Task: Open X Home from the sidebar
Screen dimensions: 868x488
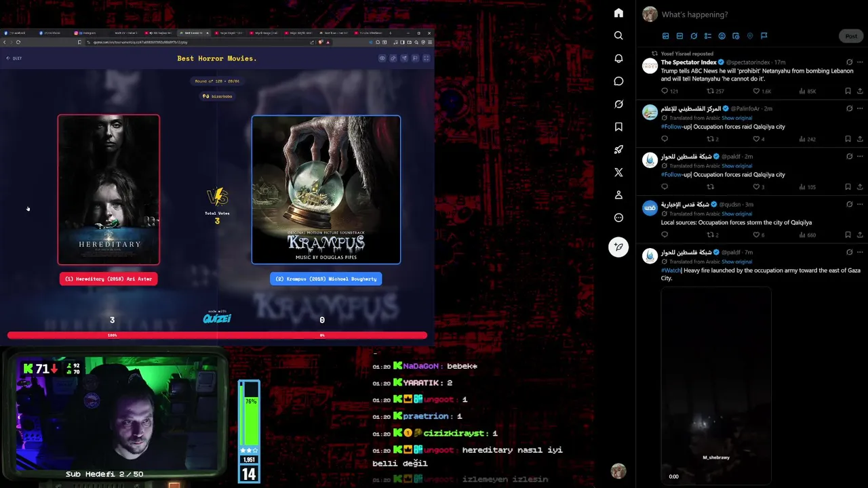Action: (618, 13)
